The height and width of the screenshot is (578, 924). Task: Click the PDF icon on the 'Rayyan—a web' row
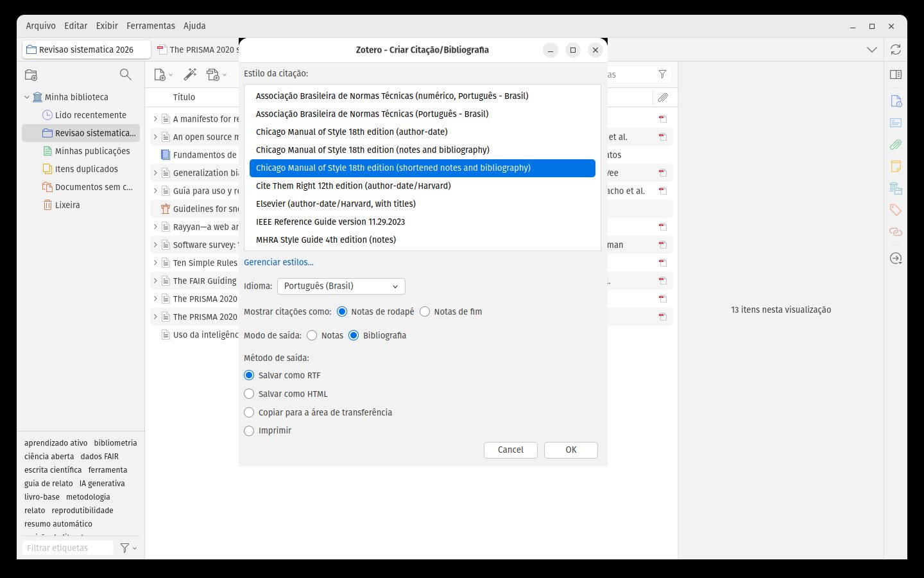663,227
